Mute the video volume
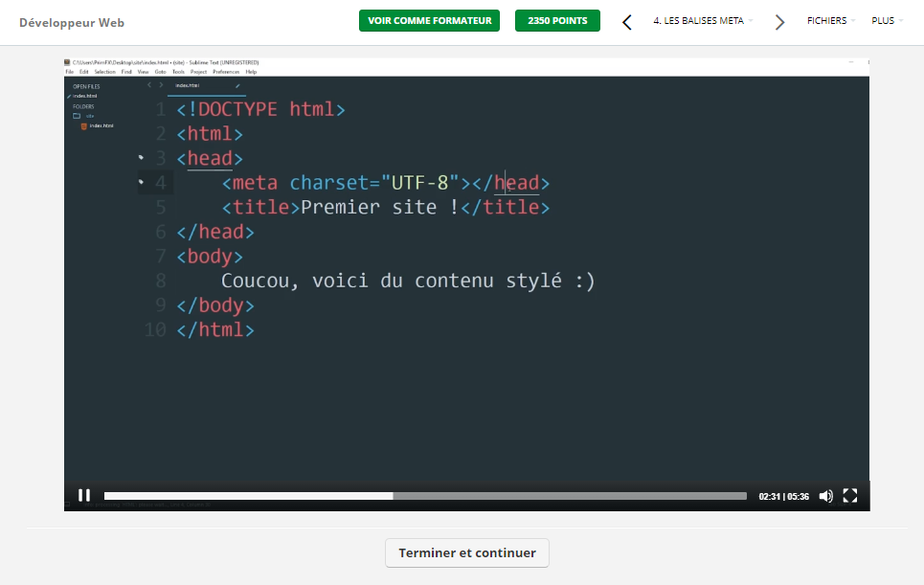 tap(826, 496)
